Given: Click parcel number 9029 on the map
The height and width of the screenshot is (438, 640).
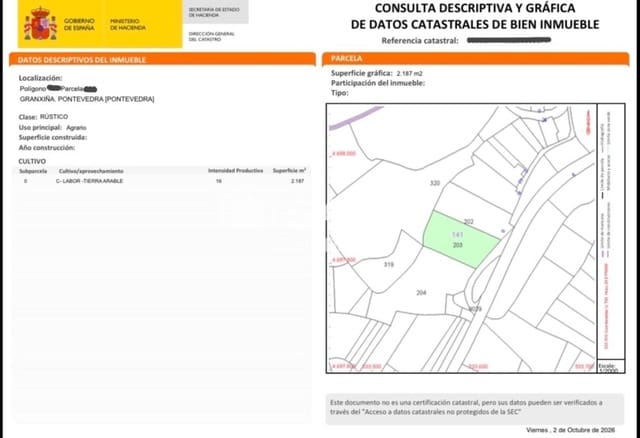Looking at the screenshot, I should pyautogui.click(x=475, y=309).
